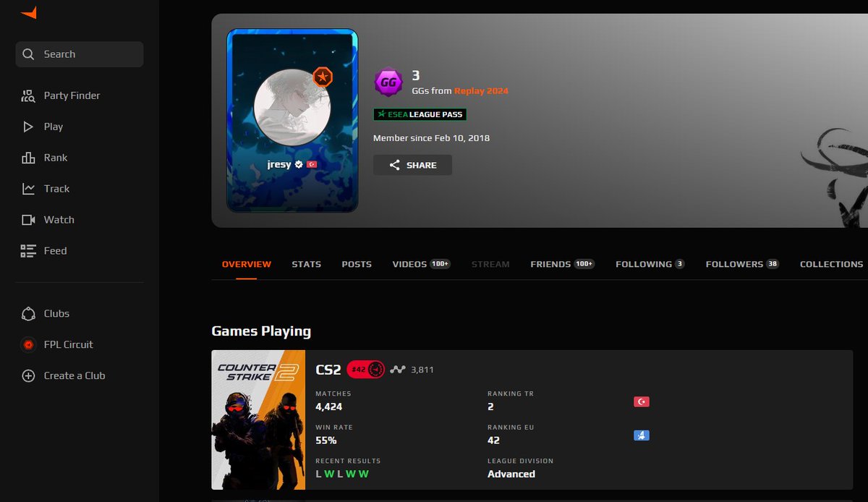Open the Overview tab
868x502 pixels.
pyautogui.click(x=247, y=264)
